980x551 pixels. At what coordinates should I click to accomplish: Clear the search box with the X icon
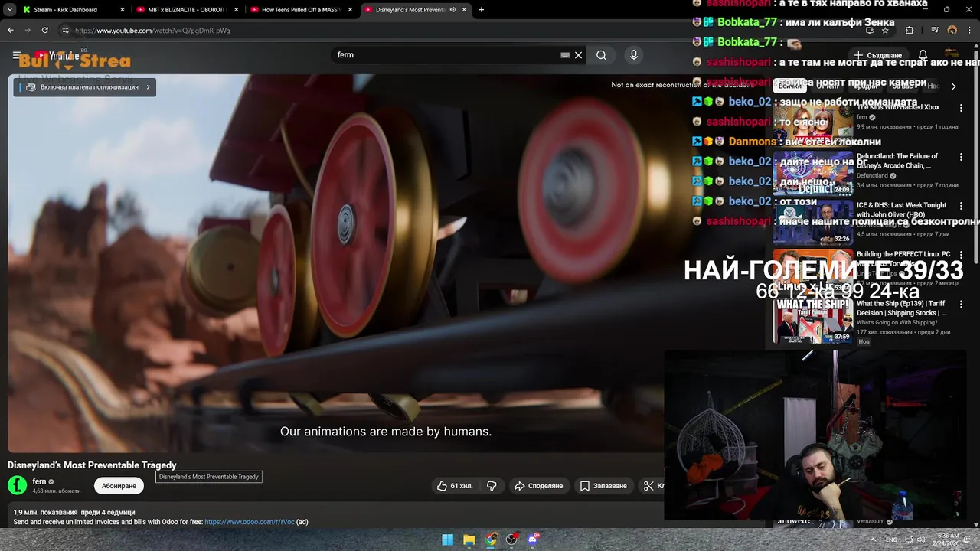[x=578, y=55]
